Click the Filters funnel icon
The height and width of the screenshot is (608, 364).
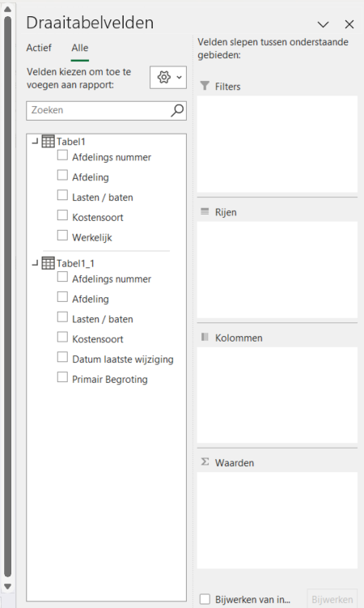coord(205,86)
